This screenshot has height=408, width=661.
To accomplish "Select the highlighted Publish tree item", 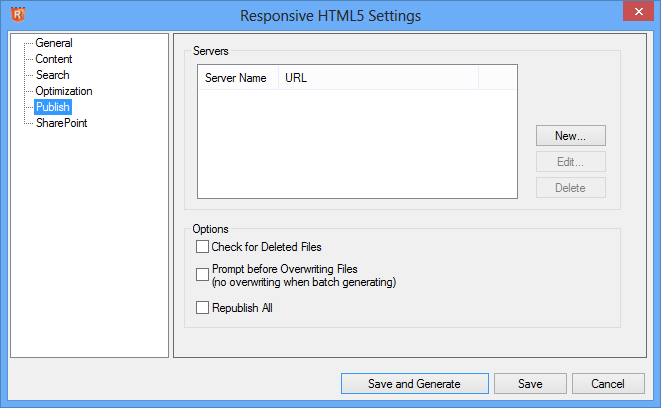I will [x=52, y=107].
